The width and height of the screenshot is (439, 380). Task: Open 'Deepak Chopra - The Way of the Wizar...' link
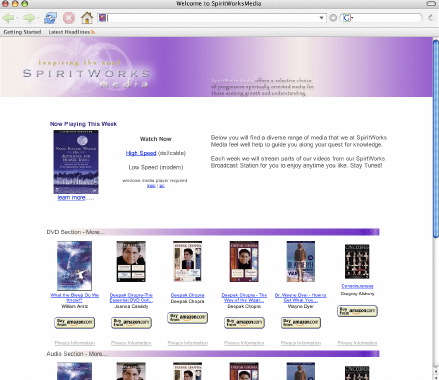244,298
